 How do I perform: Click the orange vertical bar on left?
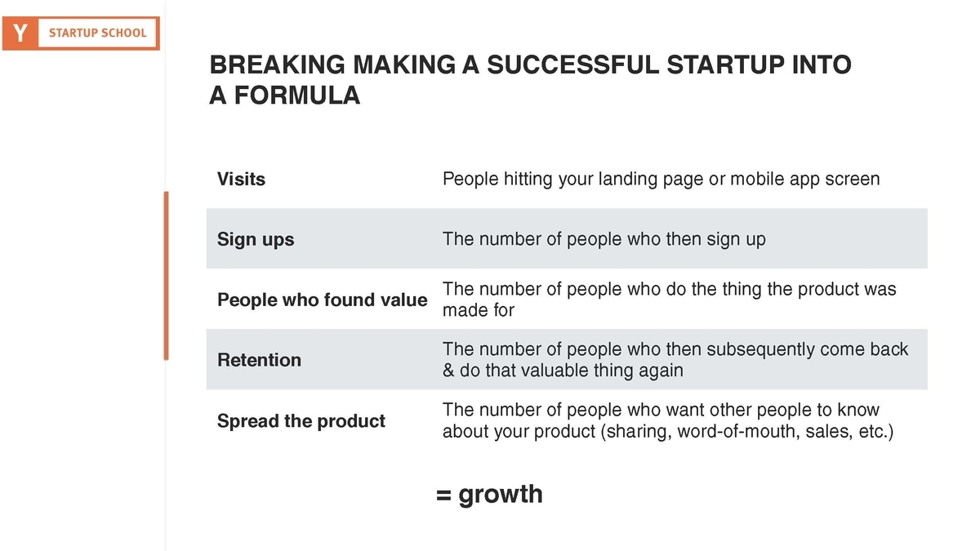pyautogui.click(x=166, y=276)
